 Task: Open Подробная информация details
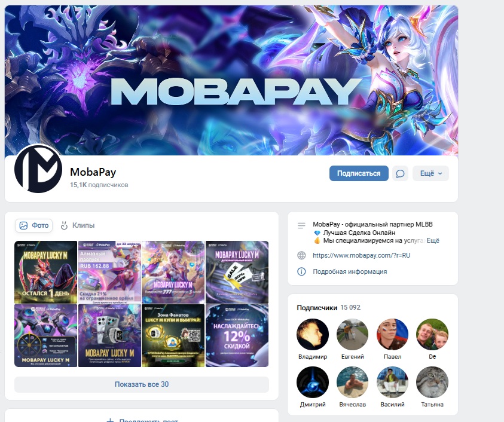(350, 271)
